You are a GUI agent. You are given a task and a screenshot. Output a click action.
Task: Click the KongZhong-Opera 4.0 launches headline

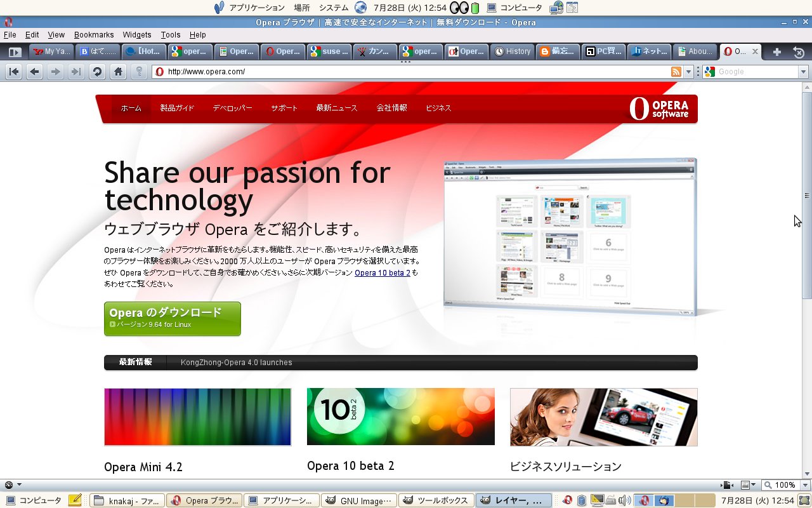click(x=237, y=363)
